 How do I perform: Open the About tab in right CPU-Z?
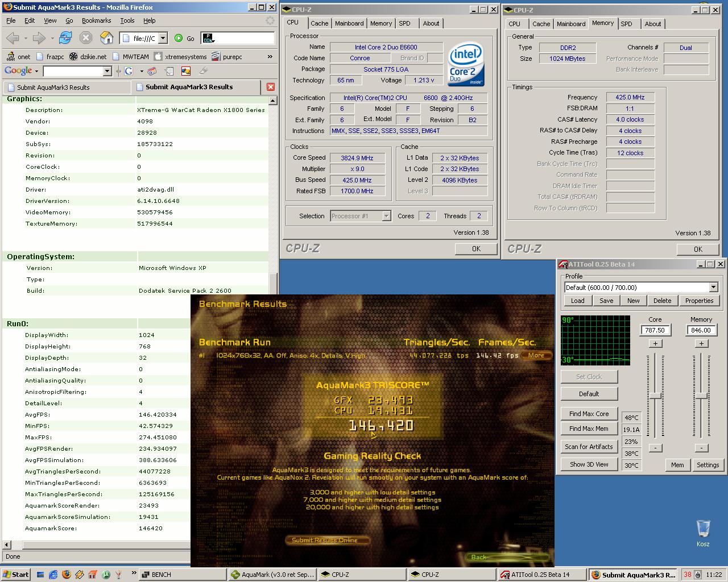point(653,24)
